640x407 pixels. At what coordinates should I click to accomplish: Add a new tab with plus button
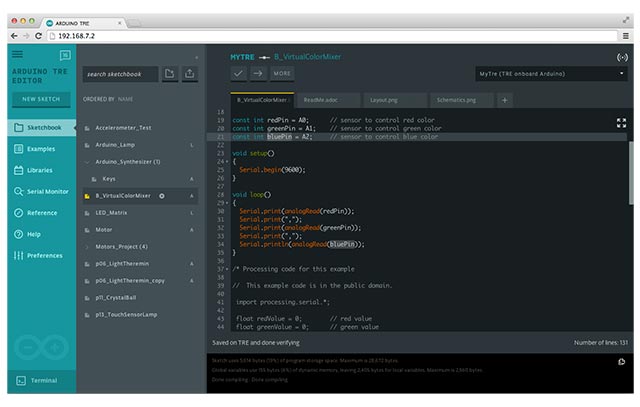click(x=504, y=100)
